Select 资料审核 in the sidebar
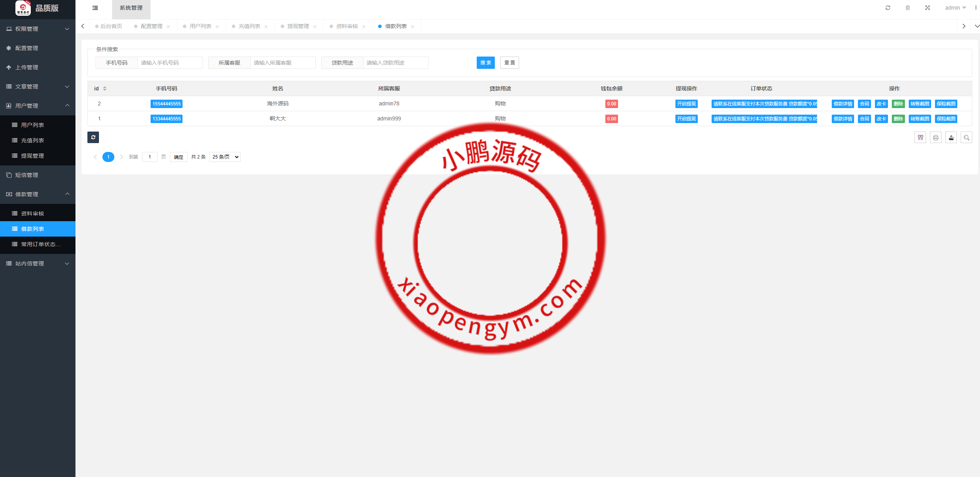The height and width of the screenshot is (477, 980). pos(37,213)
